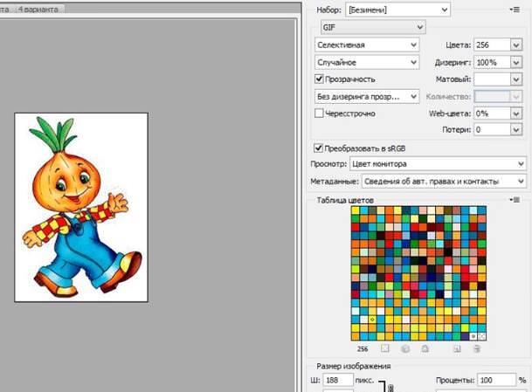The image size is (532, 392).
Task: Click the 256 color count under the table
Action: click(x=363, y=348)
